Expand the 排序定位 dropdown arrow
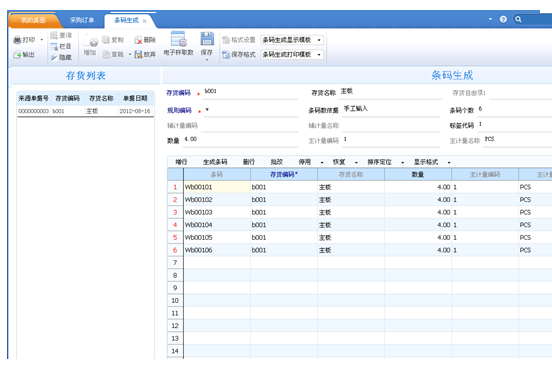552x369 pixels. tap(402, 163)
